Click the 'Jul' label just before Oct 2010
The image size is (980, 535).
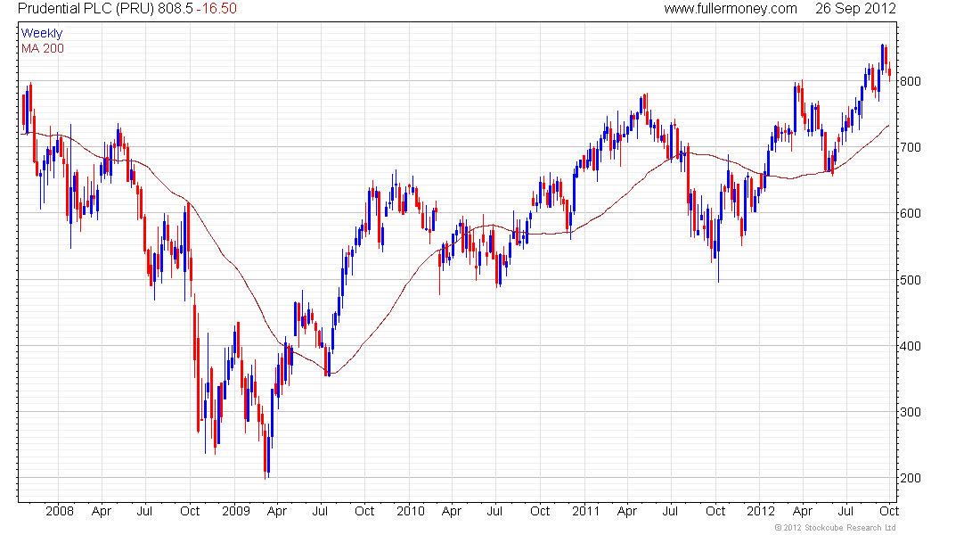(494, 511)
